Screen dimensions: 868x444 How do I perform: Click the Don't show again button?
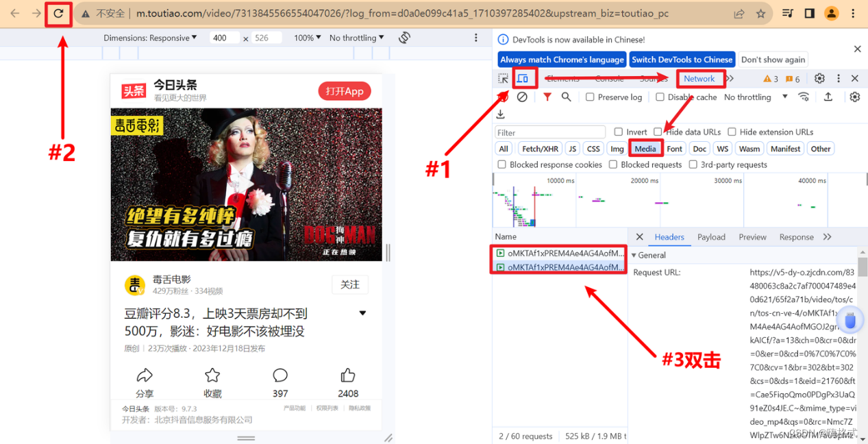(773, 60)
